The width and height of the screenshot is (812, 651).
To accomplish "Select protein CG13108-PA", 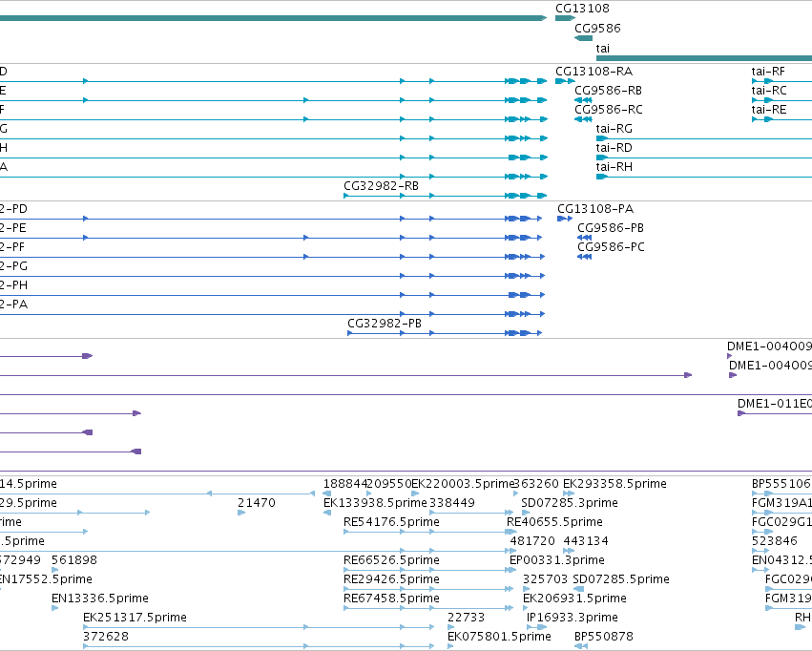I will coord(595,209).
